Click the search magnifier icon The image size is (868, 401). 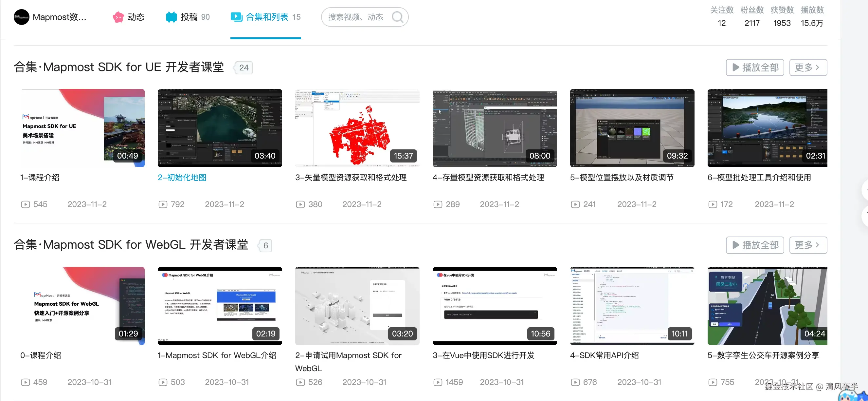click(398, 17)
